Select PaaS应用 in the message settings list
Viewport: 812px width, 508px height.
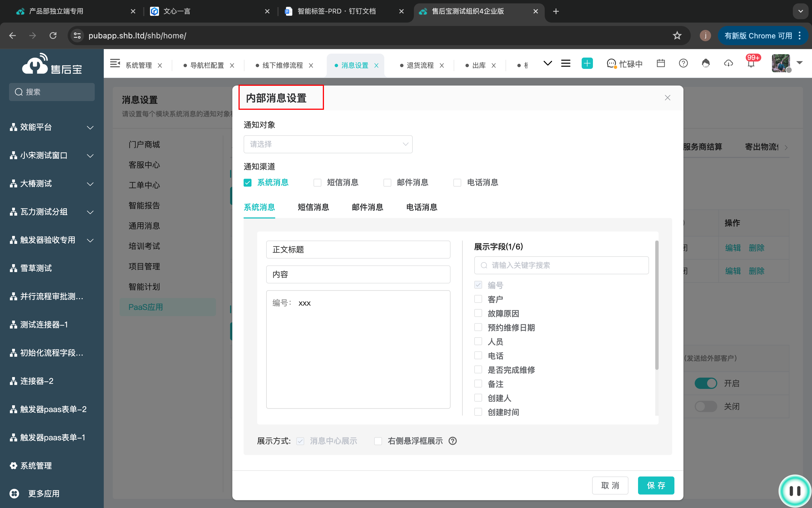point(168,307)
